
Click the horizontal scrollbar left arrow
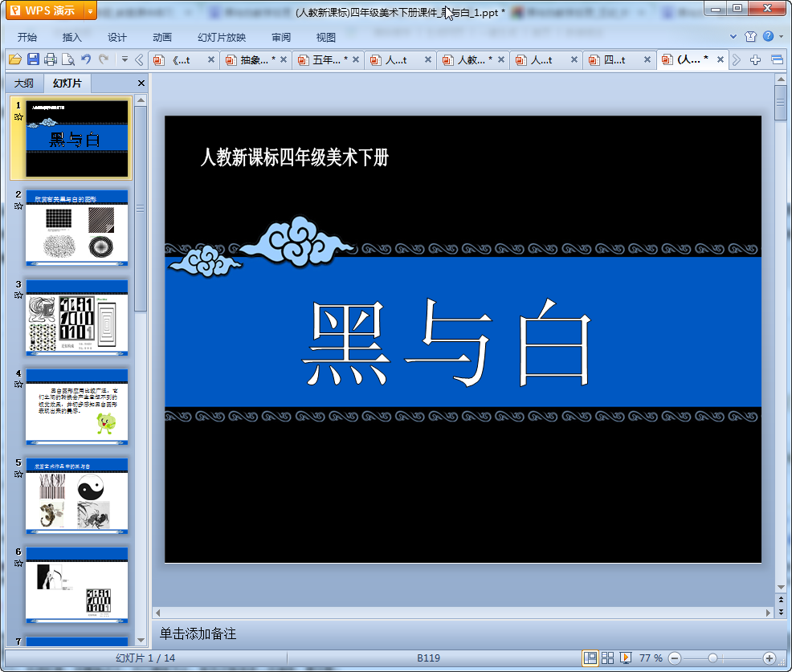click(x=158, y=613)
